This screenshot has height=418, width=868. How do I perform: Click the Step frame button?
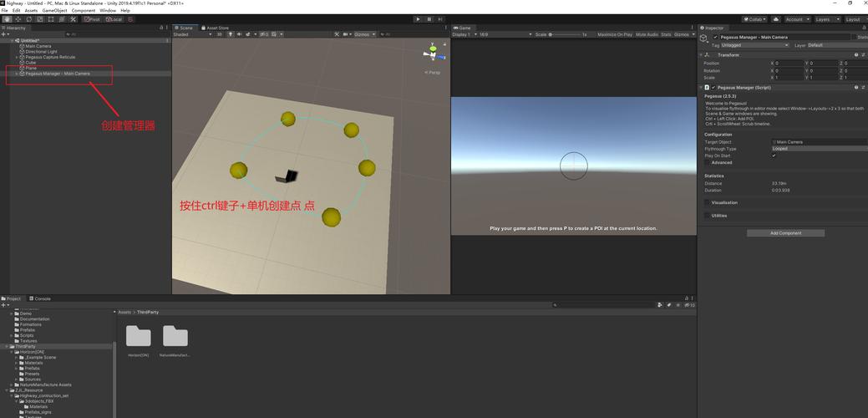440,19
